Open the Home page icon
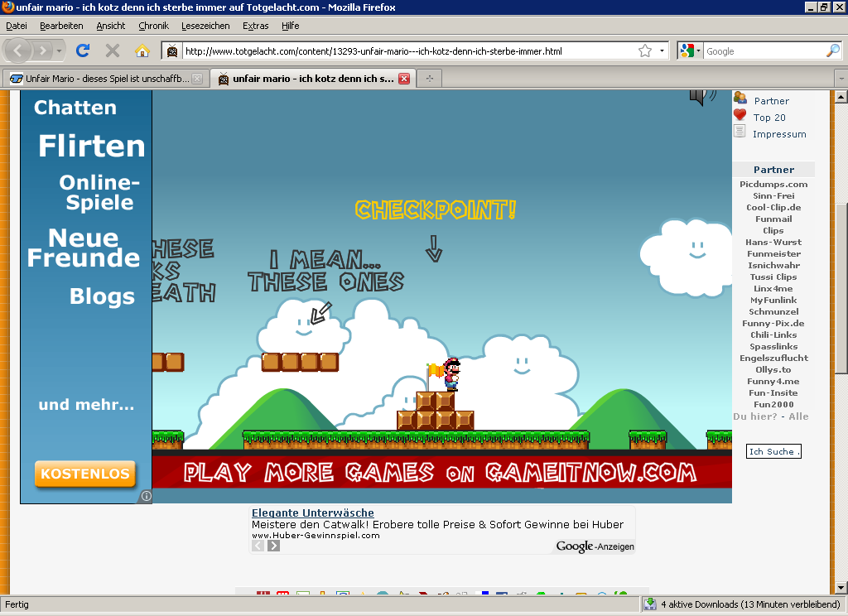 click(142, 51)
